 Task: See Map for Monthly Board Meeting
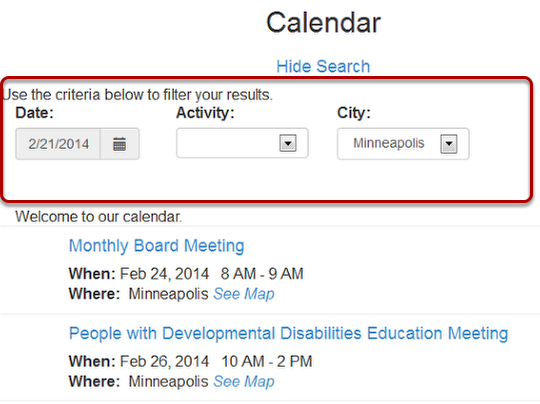click(x=244, y=294)
